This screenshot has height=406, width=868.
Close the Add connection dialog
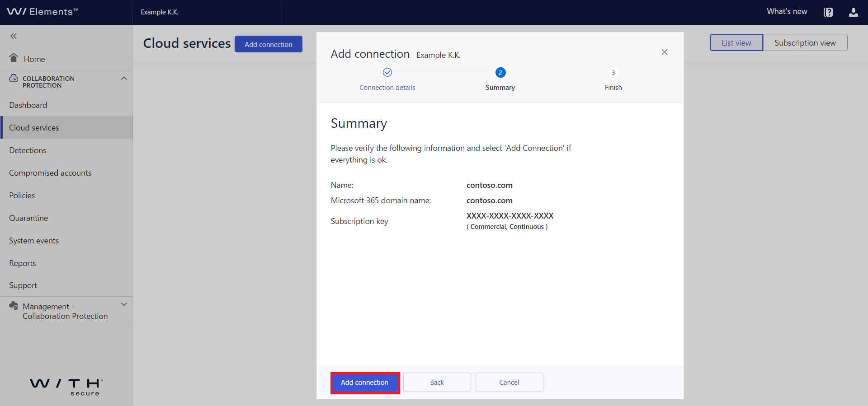(665, 52)
